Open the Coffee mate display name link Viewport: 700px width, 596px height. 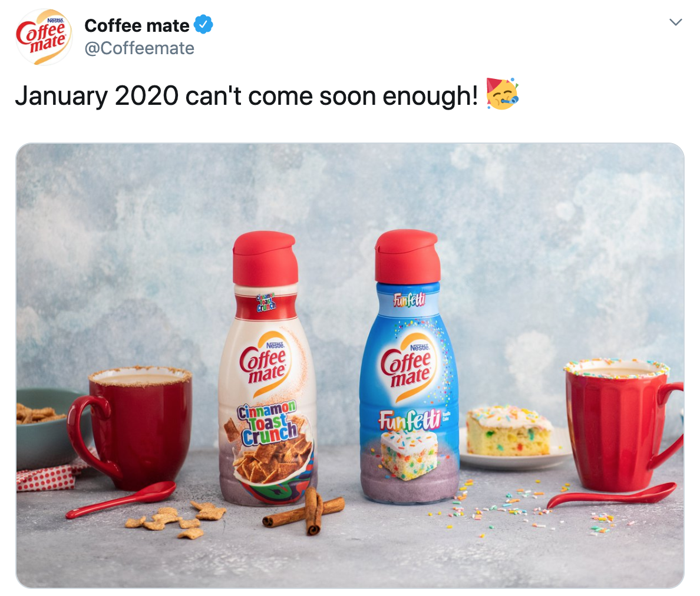137,25
